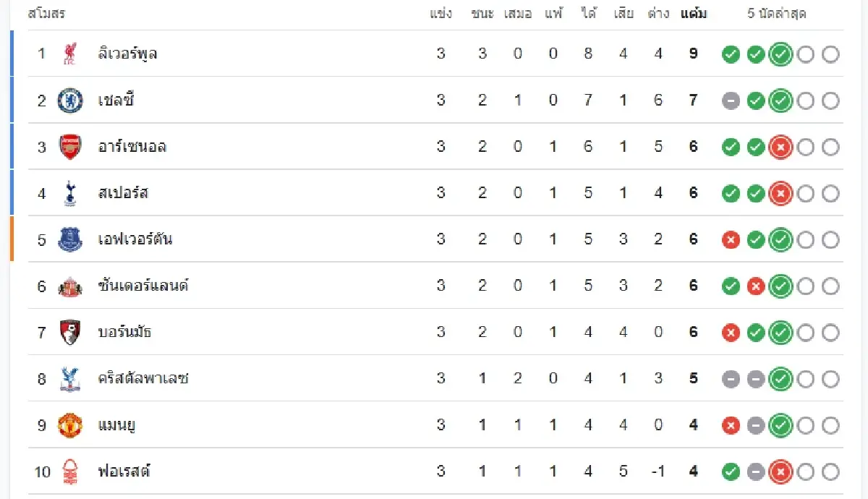868x499 pixels.
Task: Click the Nottingham Forest crest icon
Action: point(70,472)
